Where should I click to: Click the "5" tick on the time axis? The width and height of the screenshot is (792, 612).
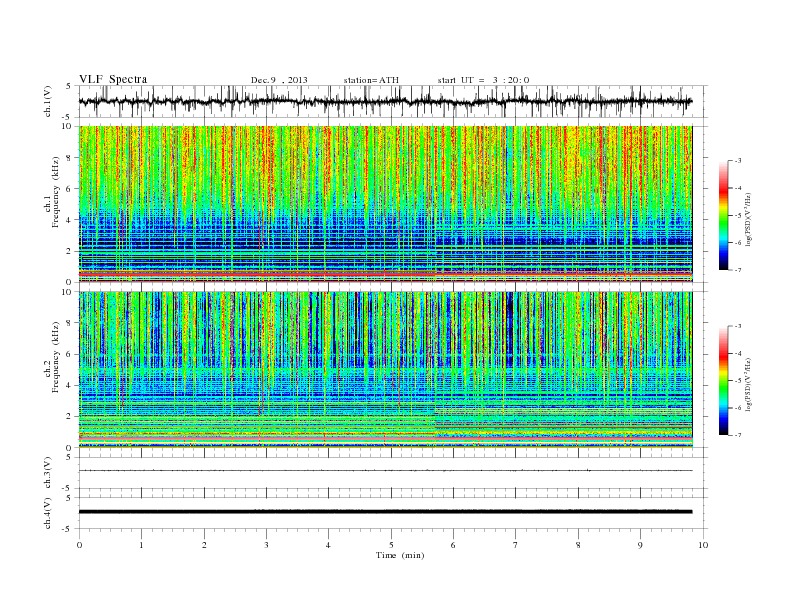point(391,545)
